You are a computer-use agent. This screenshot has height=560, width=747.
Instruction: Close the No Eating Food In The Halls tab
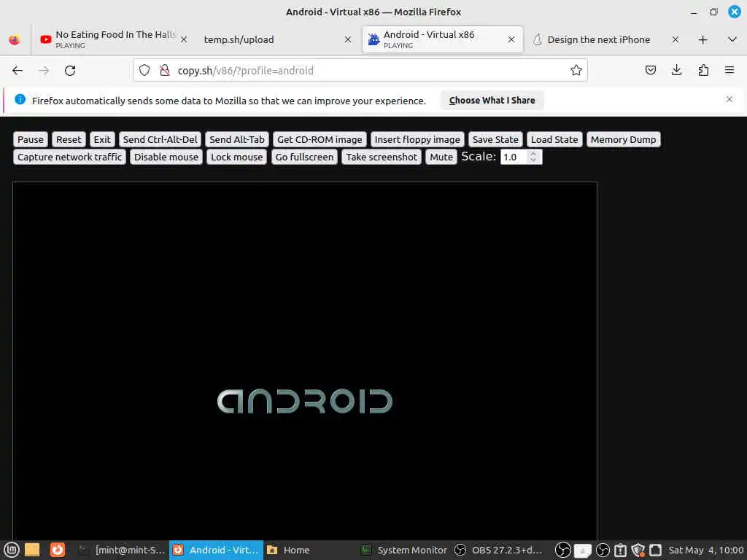184,39
